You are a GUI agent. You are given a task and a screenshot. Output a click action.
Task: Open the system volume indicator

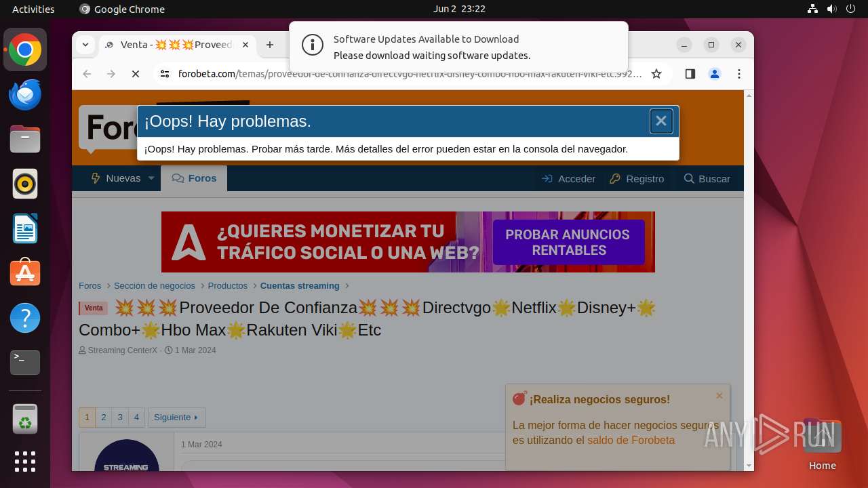(x=831, y=9)
